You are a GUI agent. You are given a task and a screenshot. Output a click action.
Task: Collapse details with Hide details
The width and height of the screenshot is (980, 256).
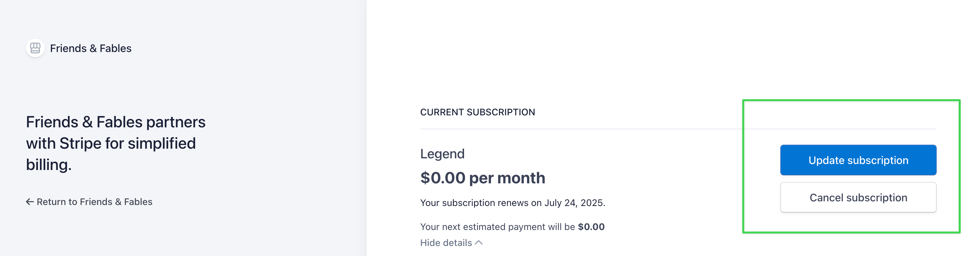pos(446,243)
